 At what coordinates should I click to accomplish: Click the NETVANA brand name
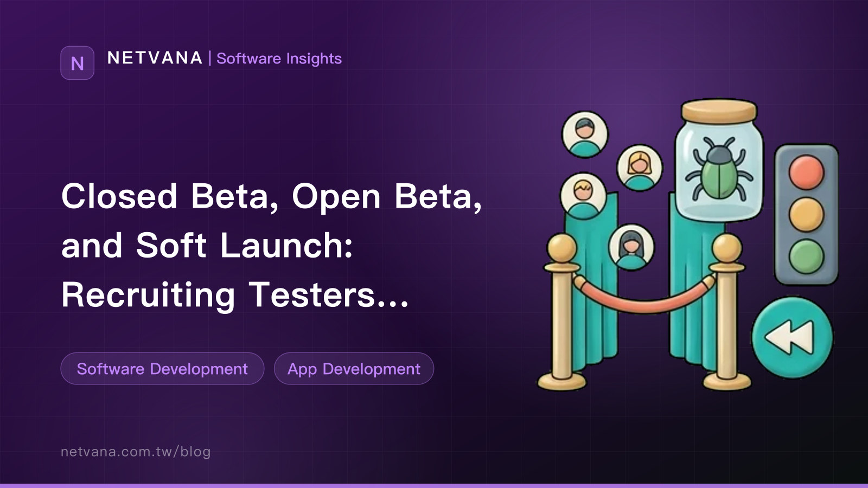pyautogui.click(x=155, y=58)
